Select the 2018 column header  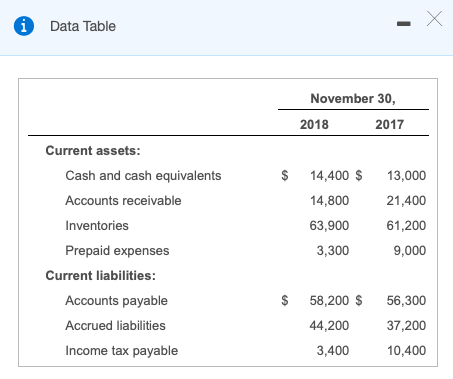[x=314, y=124]
